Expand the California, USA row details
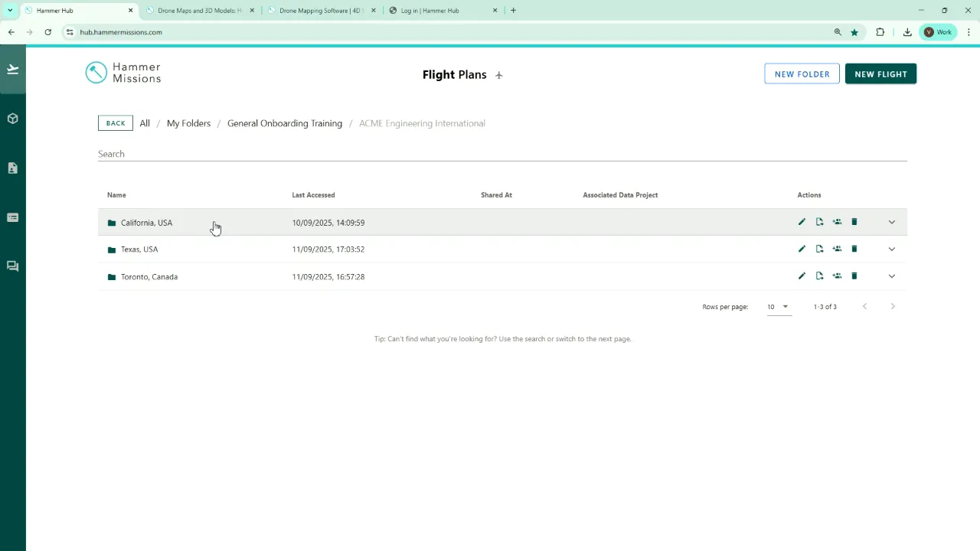This screenshot has height=551, width=980. 891,222
